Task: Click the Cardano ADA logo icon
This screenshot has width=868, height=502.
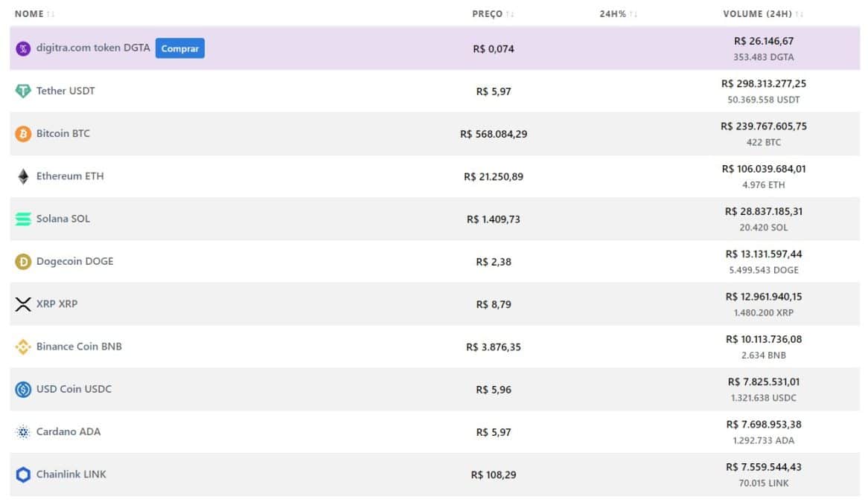Action: pyautogui.click(x=23, y=432)
